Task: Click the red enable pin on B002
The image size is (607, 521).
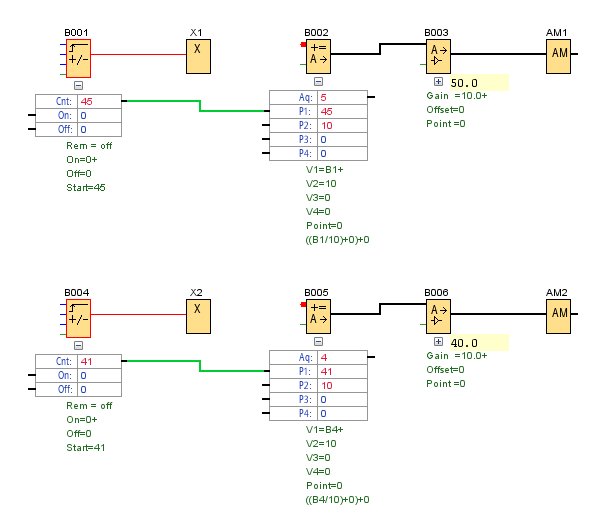Action: 303,45
